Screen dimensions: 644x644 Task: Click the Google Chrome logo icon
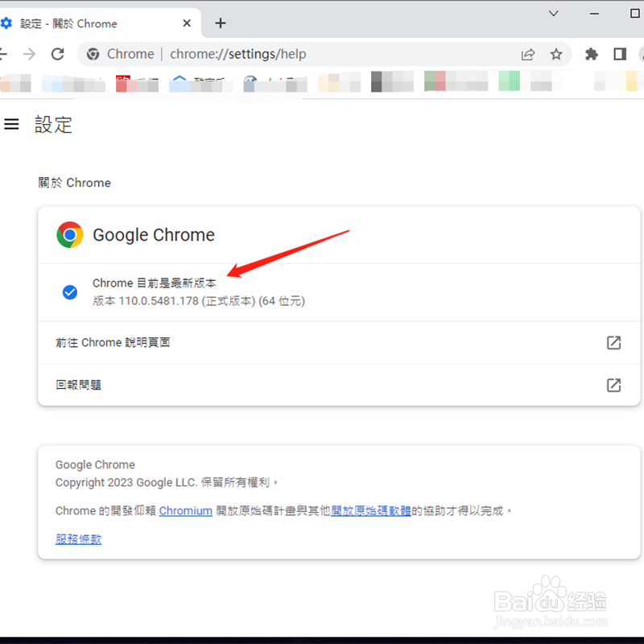[x=70, y=235]
